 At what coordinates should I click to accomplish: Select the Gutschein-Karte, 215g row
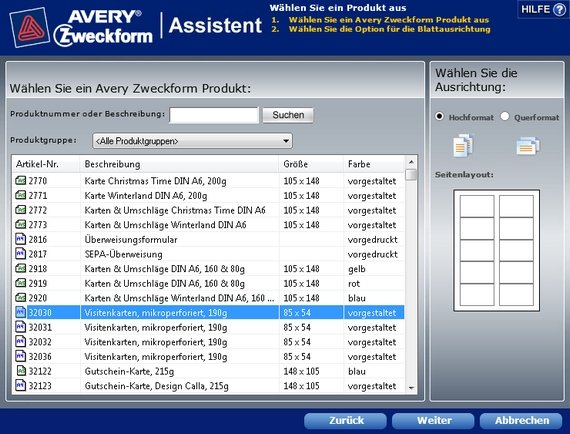(208, 371)
